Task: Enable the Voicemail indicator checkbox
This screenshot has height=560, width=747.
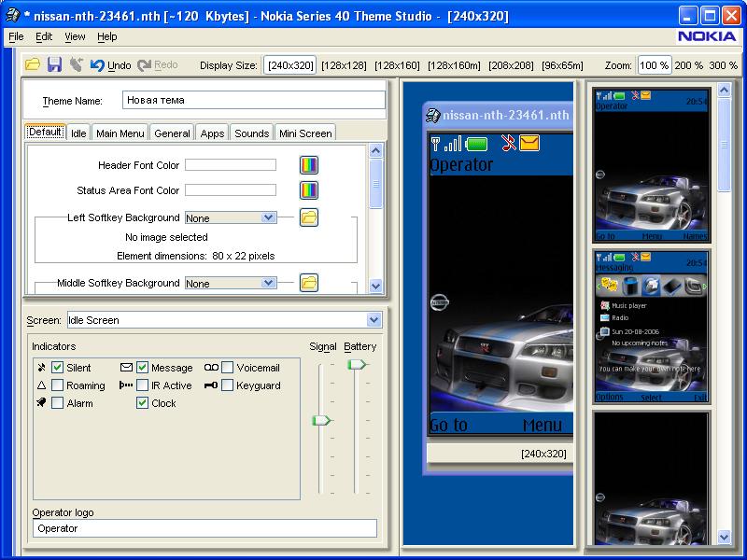Action: click(228, 367)
